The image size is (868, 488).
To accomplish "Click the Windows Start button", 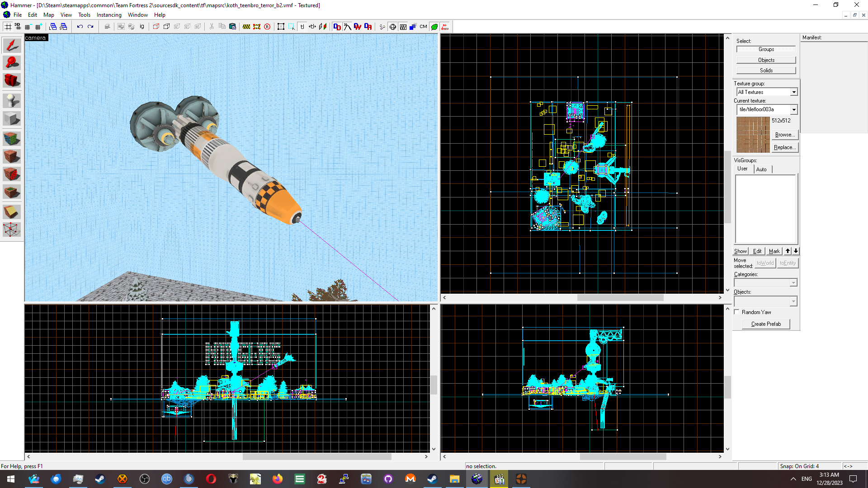I will pos(11,479).
